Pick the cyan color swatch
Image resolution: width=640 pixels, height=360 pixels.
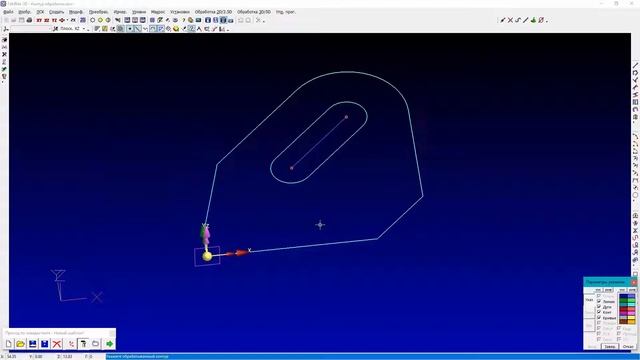pos(631,304)
